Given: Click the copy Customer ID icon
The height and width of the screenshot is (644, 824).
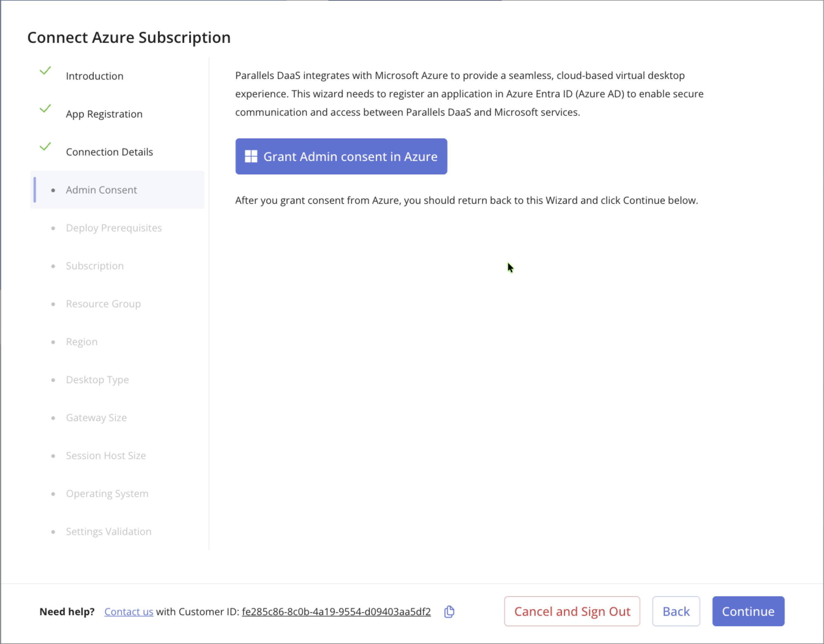Looking at the screenshot, I should 449,612.
